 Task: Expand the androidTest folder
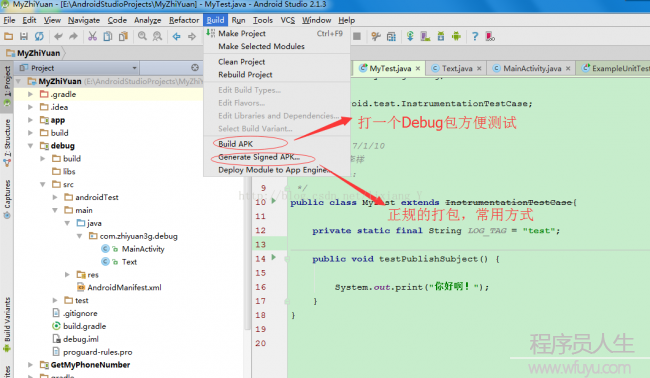click(x=55, y=197)
